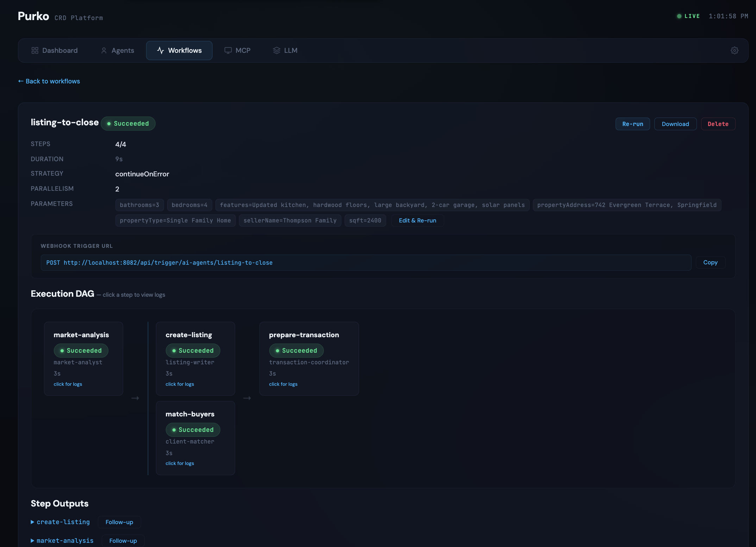Open the match-buyers step card
The image size is (756, 547).
[195, 438]
